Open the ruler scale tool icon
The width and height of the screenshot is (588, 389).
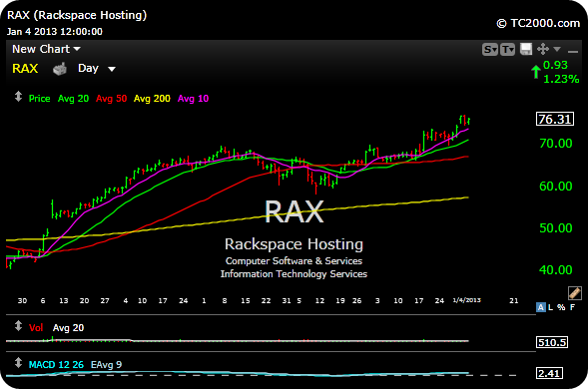point(574,293)
